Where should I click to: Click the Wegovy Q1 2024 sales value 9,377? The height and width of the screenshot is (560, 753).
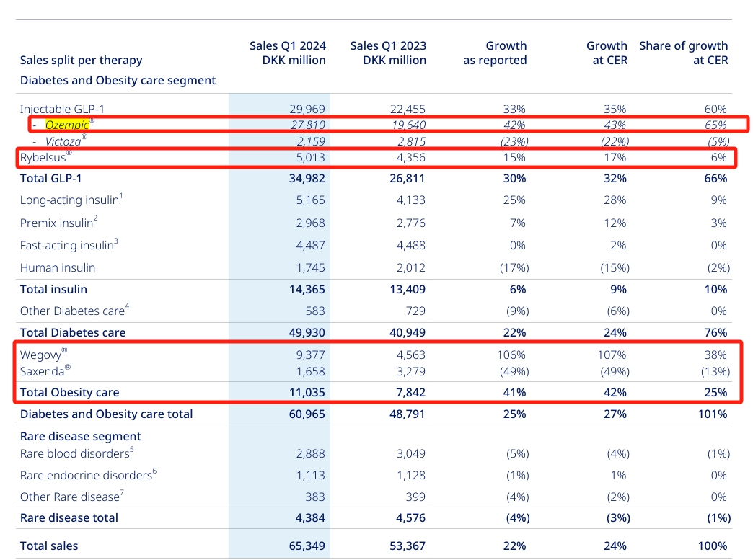pyautogui.click(x=309, y=355)
